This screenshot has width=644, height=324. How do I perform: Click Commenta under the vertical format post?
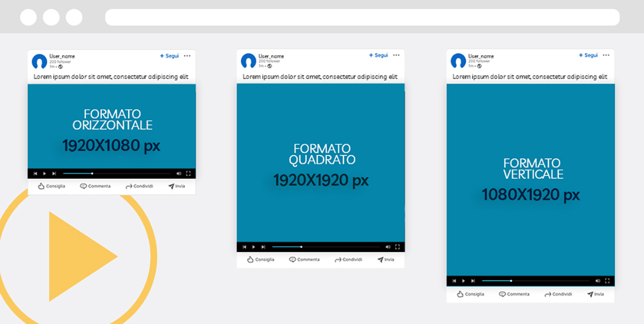(x=515, y=294)
